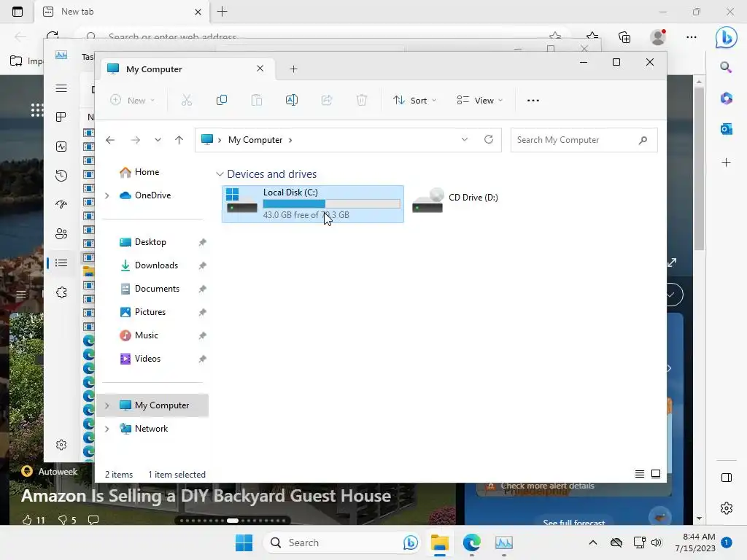Click the Delete trash icon
The image size is (747, 560).
[362, 100]
